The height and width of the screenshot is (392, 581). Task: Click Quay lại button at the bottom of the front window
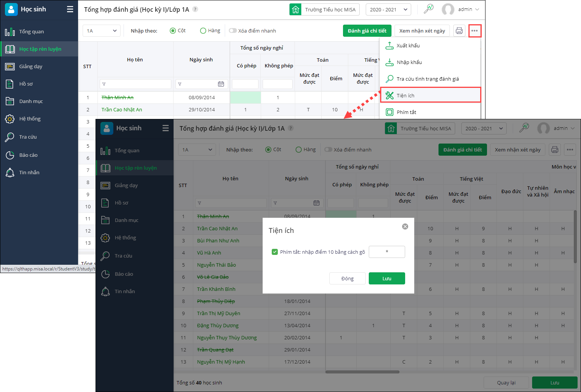click(506, 383)
